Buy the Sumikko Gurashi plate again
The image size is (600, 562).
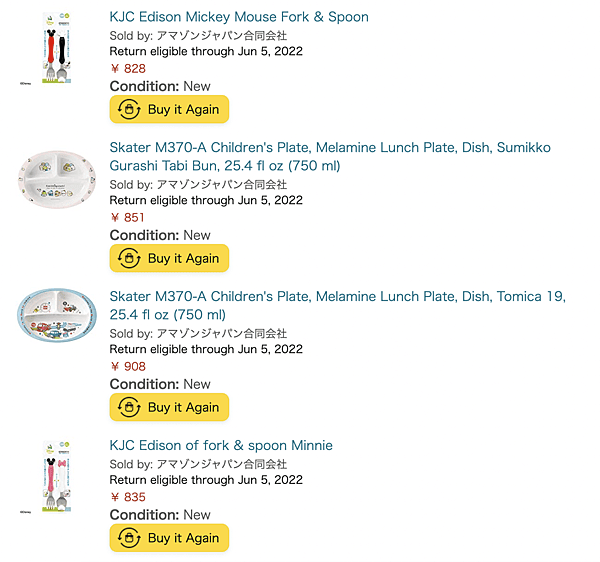point(169,258)
